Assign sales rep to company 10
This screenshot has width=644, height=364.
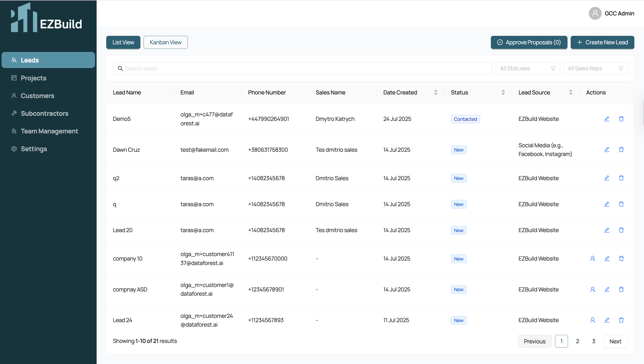pyautogui.click(x=593, y=259)
